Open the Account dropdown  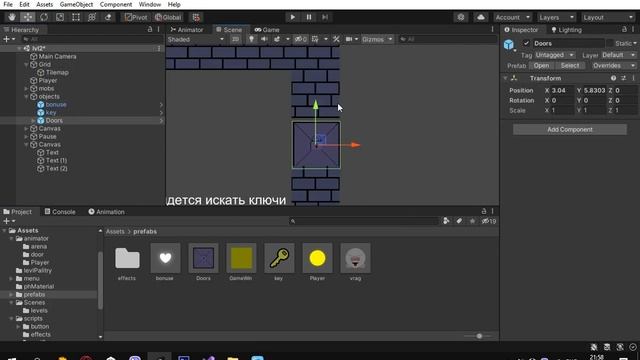pos(512,17)
